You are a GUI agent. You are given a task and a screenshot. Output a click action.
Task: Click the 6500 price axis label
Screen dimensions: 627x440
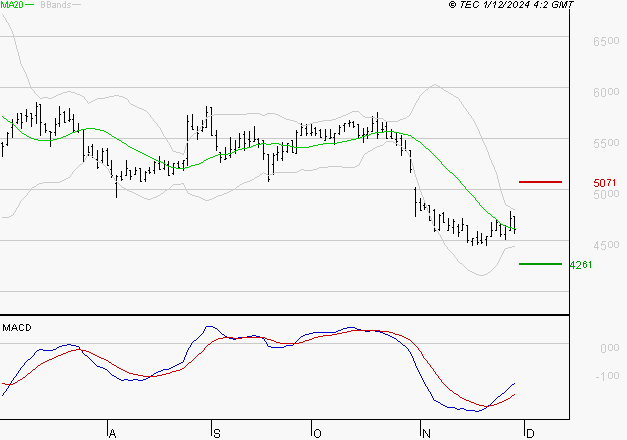click(x=606, y=41)
